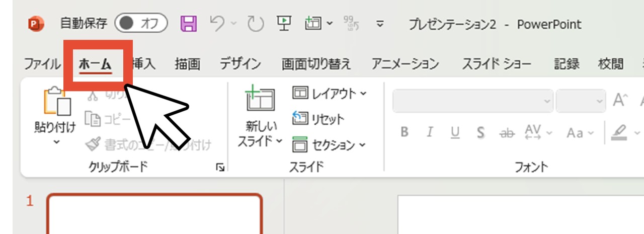Undo the last action
Image resolution: width=644 pixels, height=234 pixels.
point(217,24)
